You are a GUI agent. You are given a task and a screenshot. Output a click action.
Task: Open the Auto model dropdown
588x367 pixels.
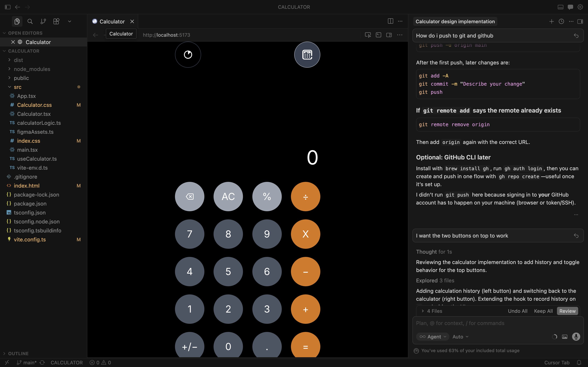click(x=460, y=337)
